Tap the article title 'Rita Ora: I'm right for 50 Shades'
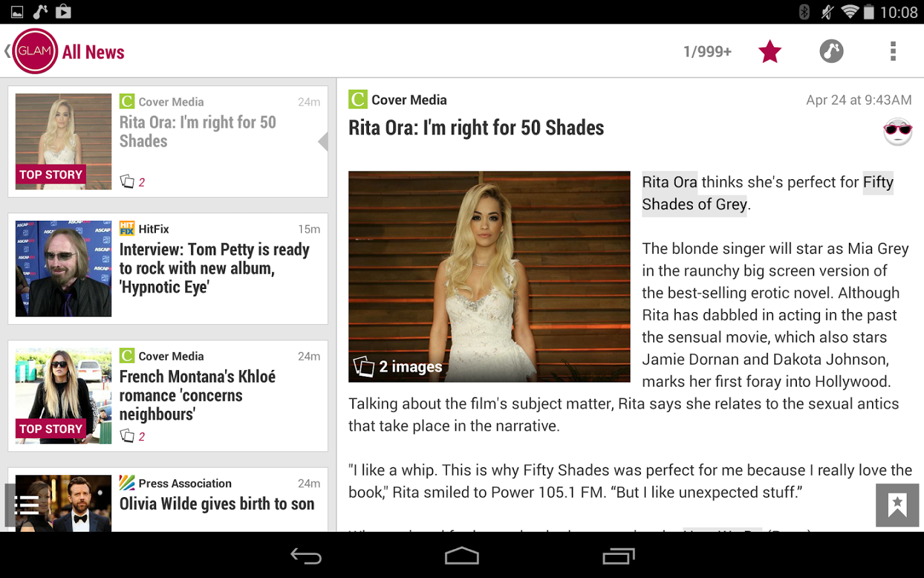 [x=476, y=128]
